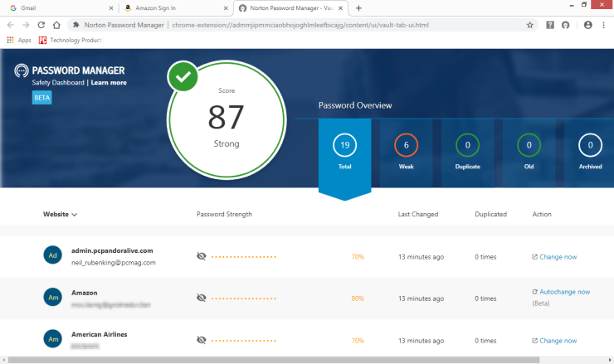
Task: Click the address bar URL field
Action: click(300, 25)
